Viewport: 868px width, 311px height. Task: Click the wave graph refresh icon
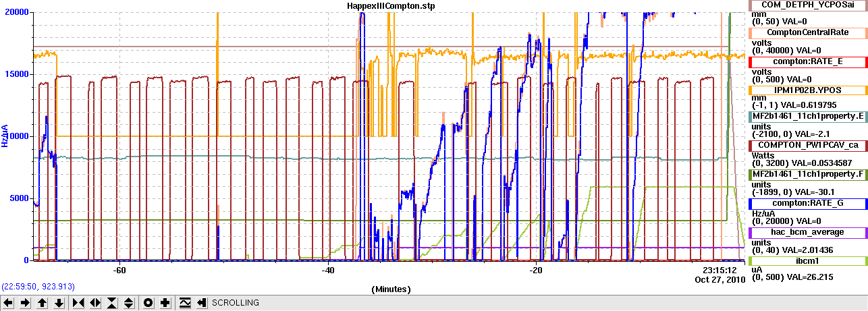coord(184,303)
